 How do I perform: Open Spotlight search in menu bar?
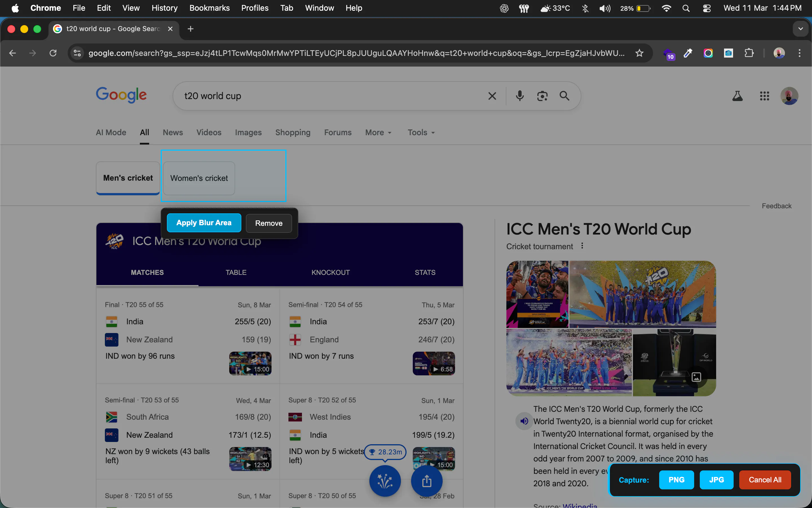[686, 8]
